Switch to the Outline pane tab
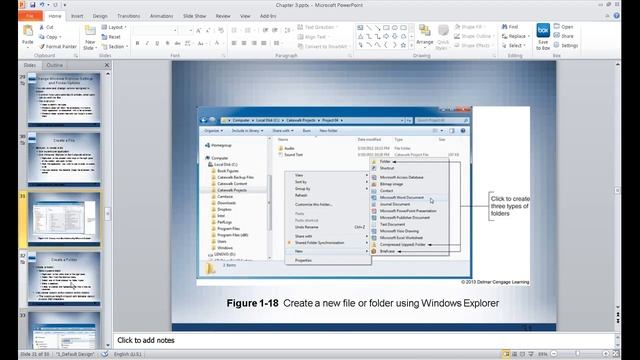Image resolution: width=640 pixels, height=360 pixels. 54,65
